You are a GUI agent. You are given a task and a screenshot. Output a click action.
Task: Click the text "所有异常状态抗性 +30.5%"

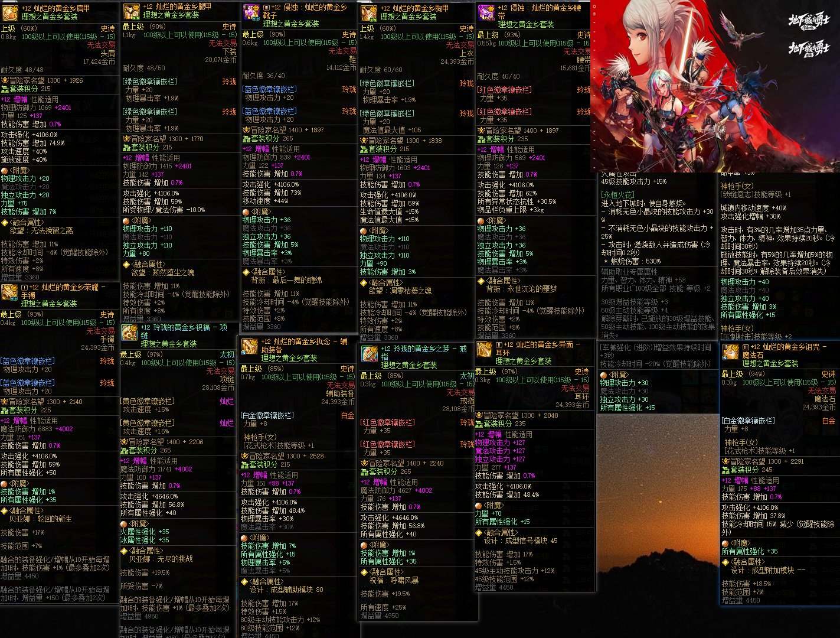pos(517,201)
